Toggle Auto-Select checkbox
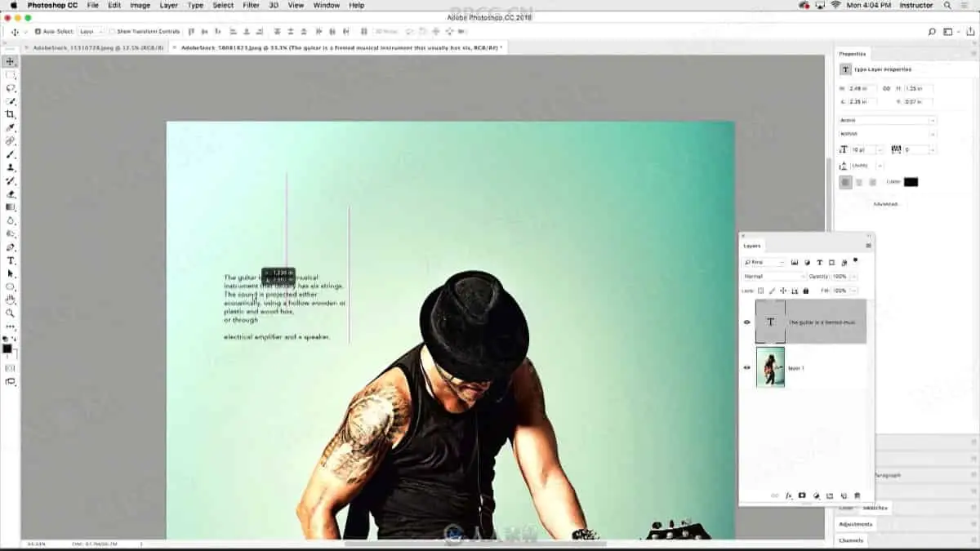 [x=38, y=32]
